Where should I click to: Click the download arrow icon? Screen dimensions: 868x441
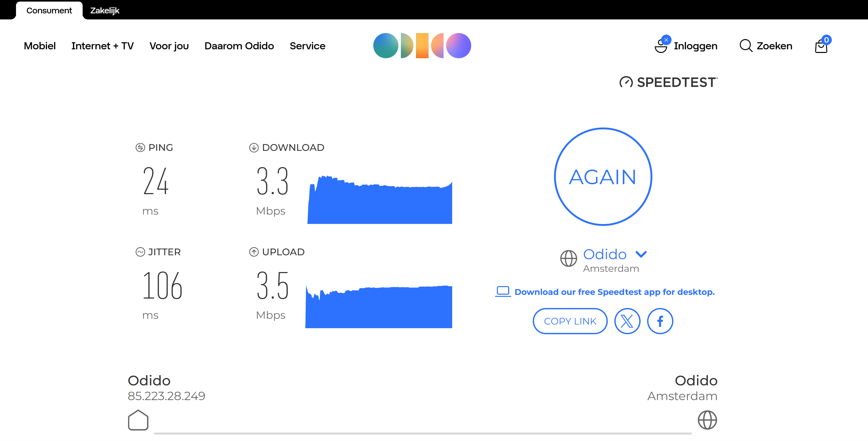(254, 147)
